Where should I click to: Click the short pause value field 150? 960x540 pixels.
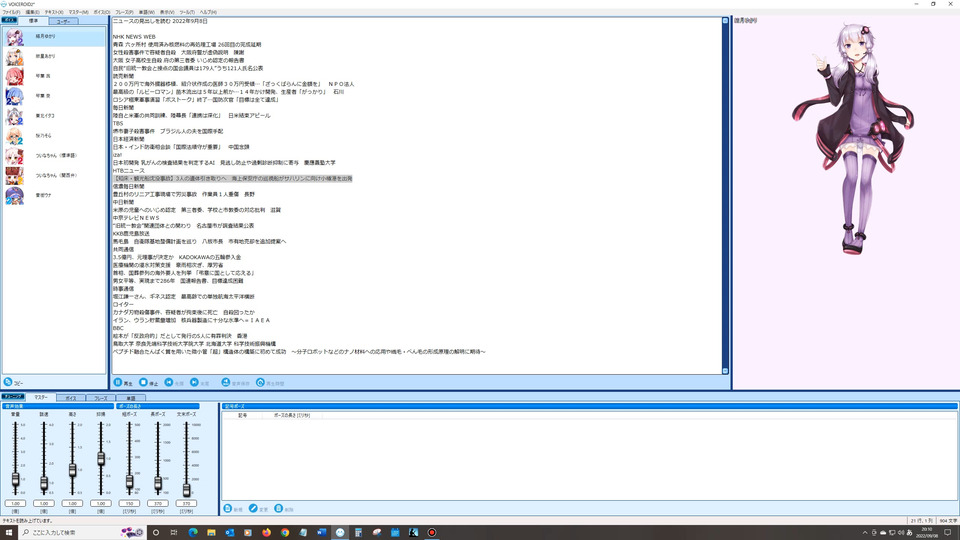[129, 503]
